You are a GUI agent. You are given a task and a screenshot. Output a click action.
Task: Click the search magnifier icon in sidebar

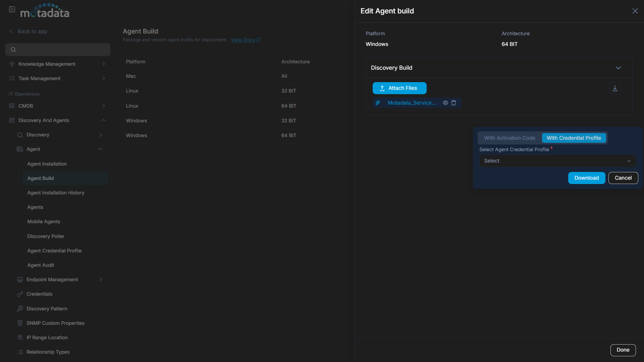13,50
